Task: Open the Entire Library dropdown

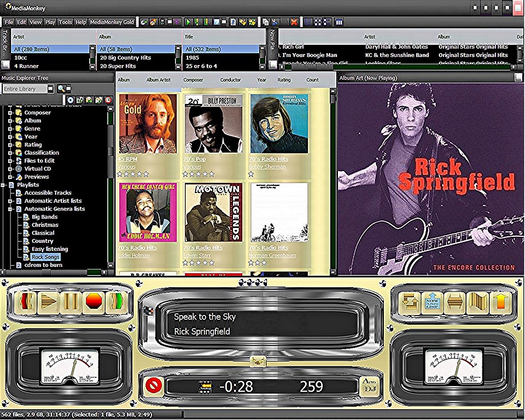Action: tap(50, 89)
